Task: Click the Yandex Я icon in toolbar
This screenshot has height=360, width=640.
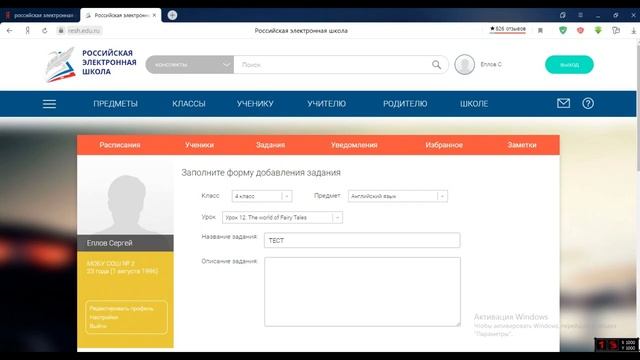Action: click(x=27, y=31)
